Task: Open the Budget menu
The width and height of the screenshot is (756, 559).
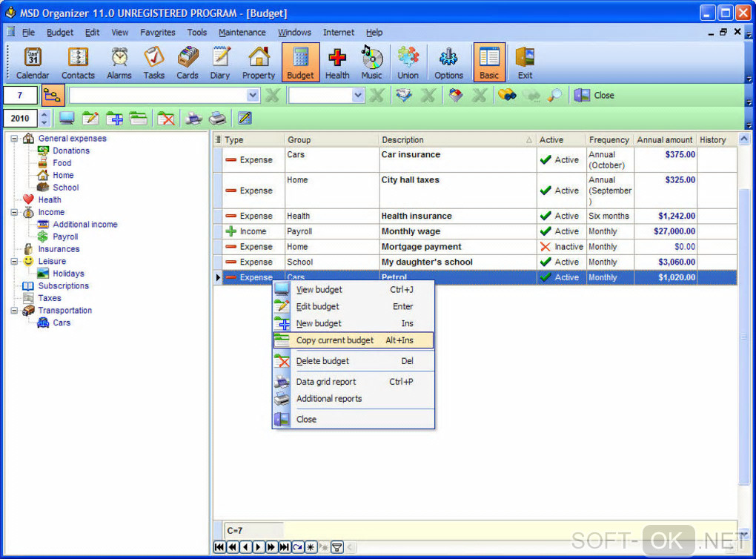Action: [x=60, y=33]
